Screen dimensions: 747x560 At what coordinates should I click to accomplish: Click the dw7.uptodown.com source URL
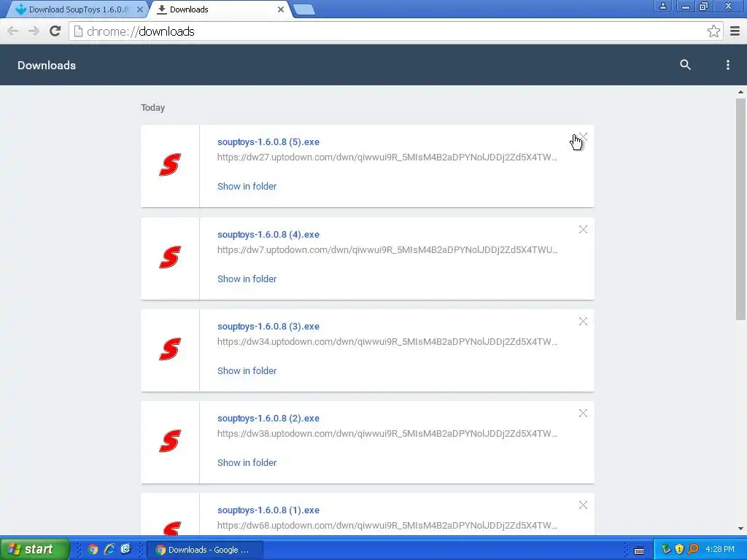pyautogui.click(x=387, y=249)
